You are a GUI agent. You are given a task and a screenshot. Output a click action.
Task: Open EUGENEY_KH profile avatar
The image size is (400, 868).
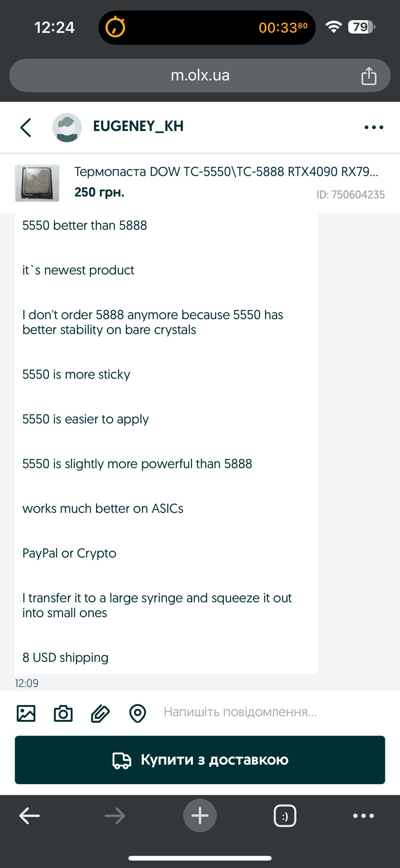pos(67,127)
